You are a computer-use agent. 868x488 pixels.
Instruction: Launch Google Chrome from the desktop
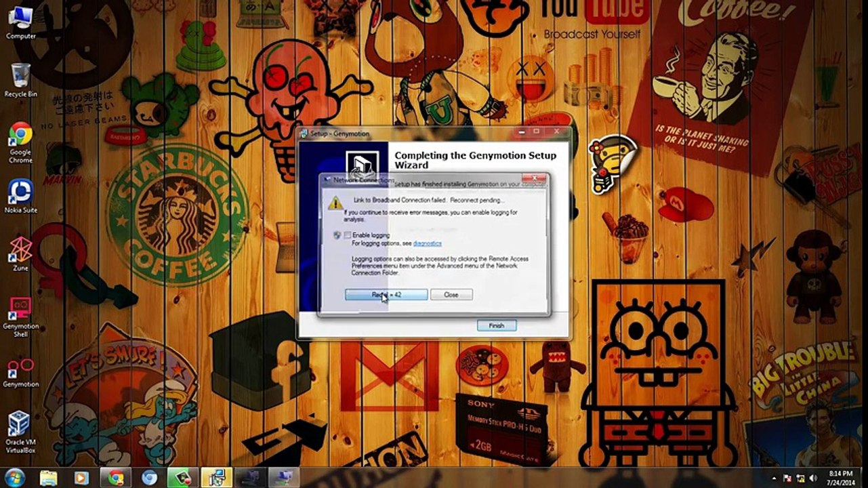pyautogui.click(x=20, y=142)
